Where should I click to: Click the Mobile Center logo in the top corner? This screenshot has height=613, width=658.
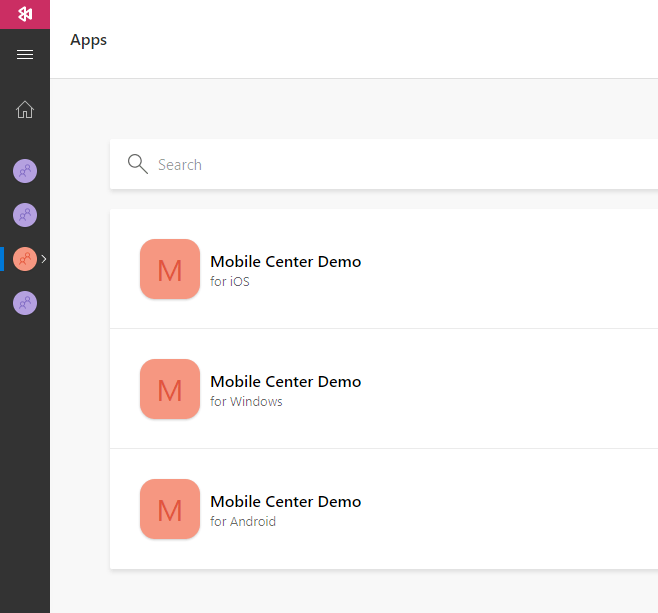(25, 14)
